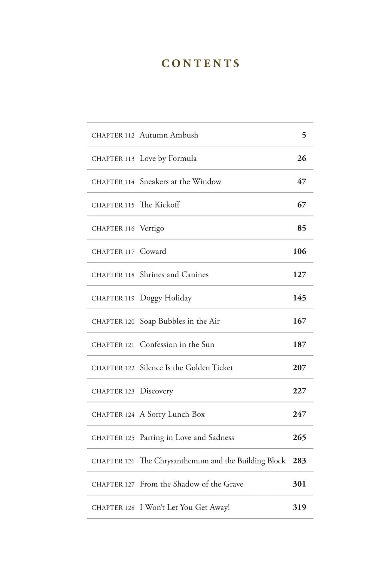Screen dimensions: 392x563
Task: Open The Kickoff chapter entry
Action: click(x=200, y=204)
